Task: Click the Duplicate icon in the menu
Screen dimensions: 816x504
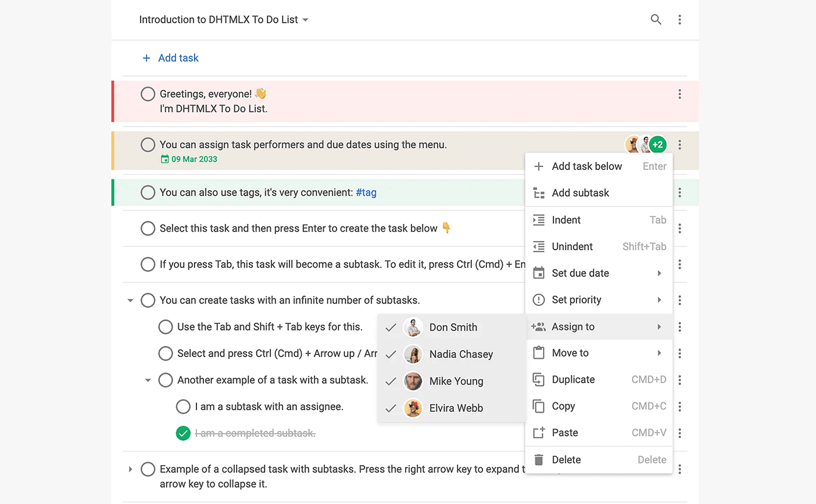Action: (539, 380)
